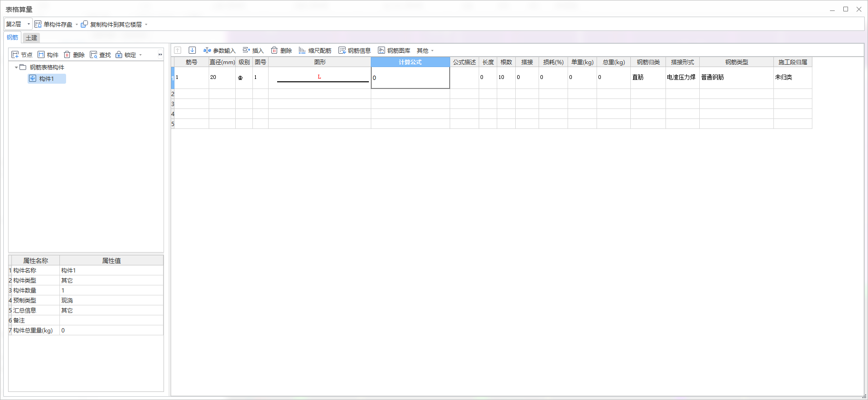Open 钢筋图库 library
868x400 pixels.
394,50
